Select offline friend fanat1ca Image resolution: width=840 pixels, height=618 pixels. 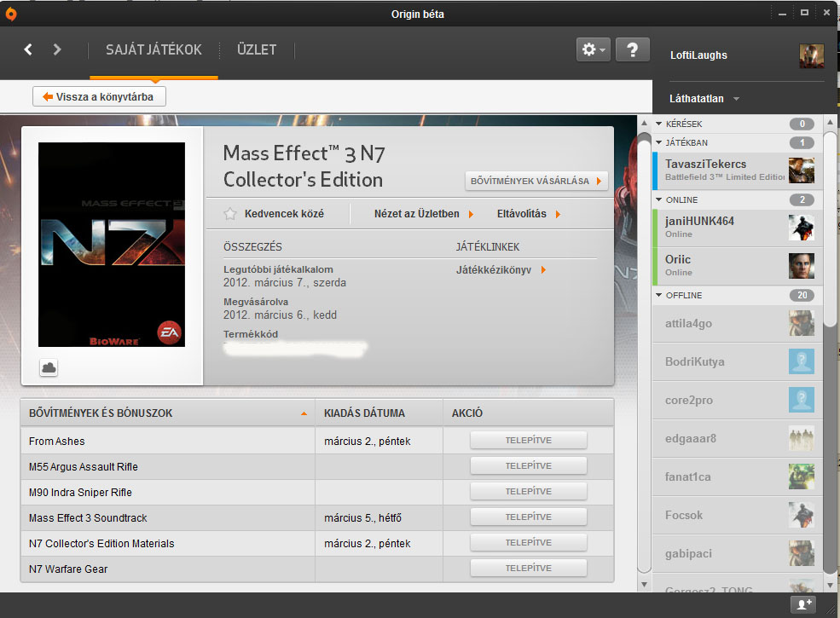tap(737, 476)
